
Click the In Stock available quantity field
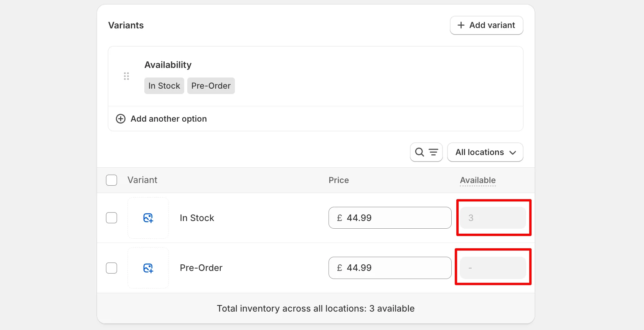[x=493, y=218]
